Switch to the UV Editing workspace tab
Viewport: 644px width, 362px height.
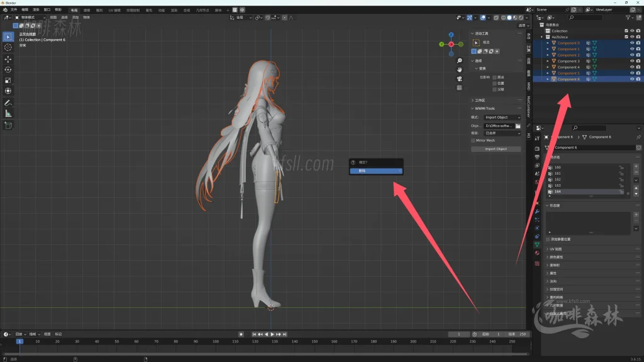114,10
